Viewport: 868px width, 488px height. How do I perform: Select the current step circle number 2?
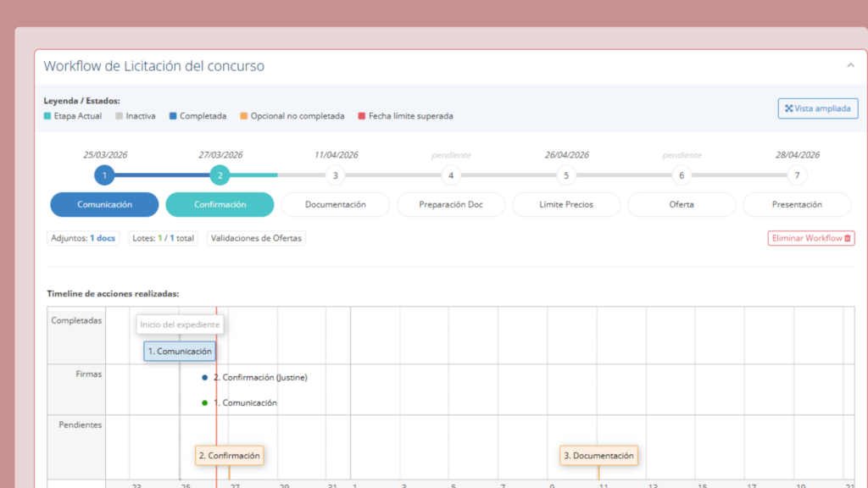coord(220,175)
